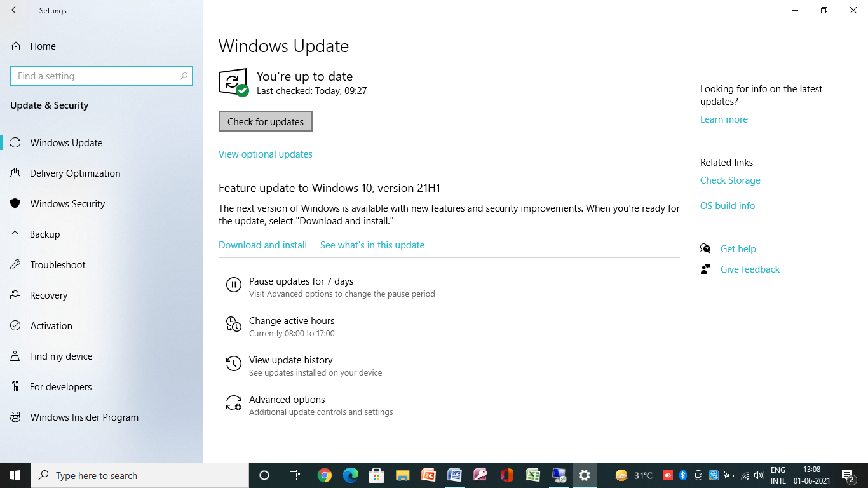This screenshot has height=488, width=868.
Task: Open PowerPoint from taskbar
Action: click(429, 475)
